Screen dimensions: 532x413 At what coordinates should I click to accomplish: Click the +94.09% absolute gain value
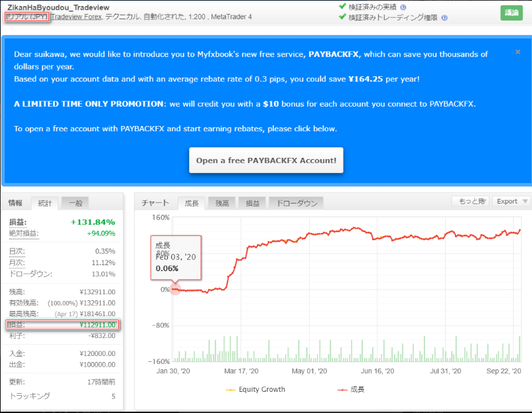[101, 233]
